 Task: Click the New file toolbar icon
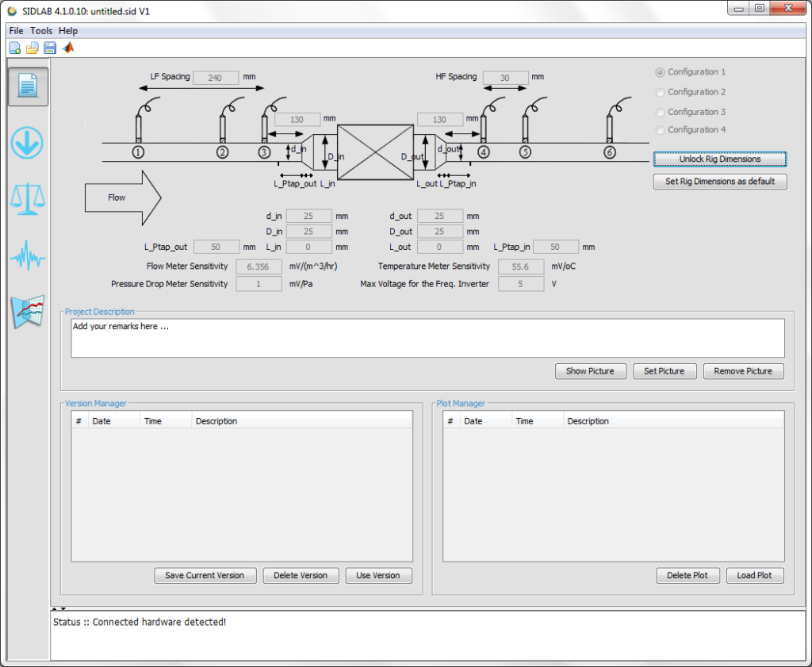tap(15, 48)
